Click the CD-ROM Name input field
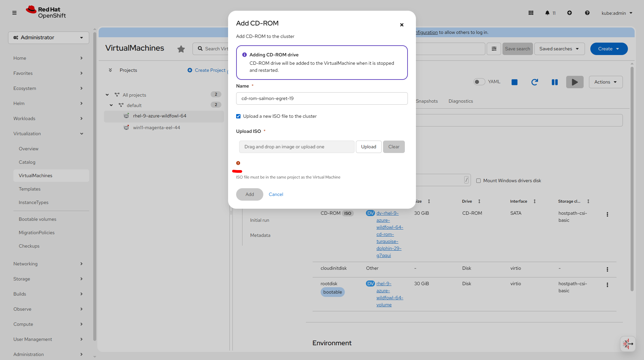The height and width of the screenshot is (360, 644). click(x=322, y=99)
